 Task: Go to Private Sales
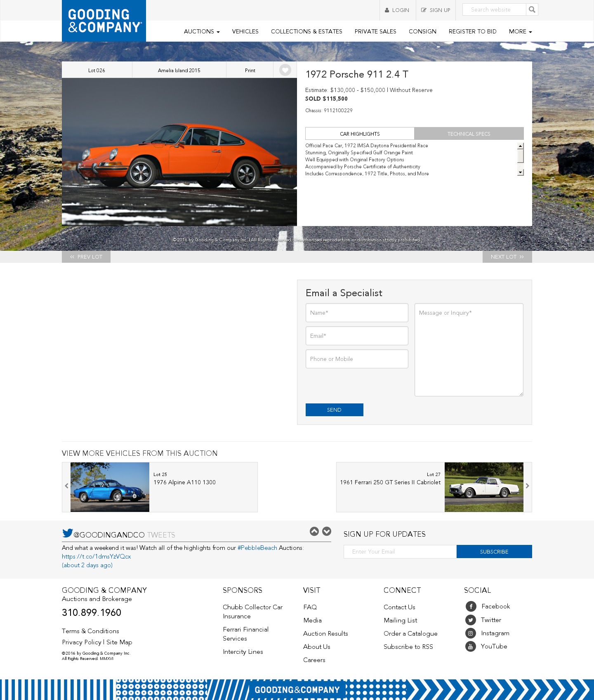[x=375, y=31]
